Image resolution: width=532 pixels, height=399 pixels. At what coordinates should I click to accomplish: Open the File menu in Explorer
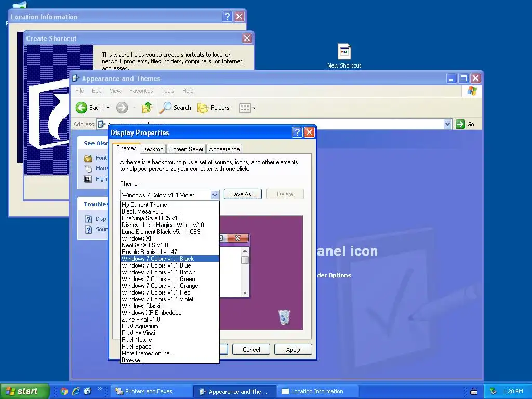79,91
